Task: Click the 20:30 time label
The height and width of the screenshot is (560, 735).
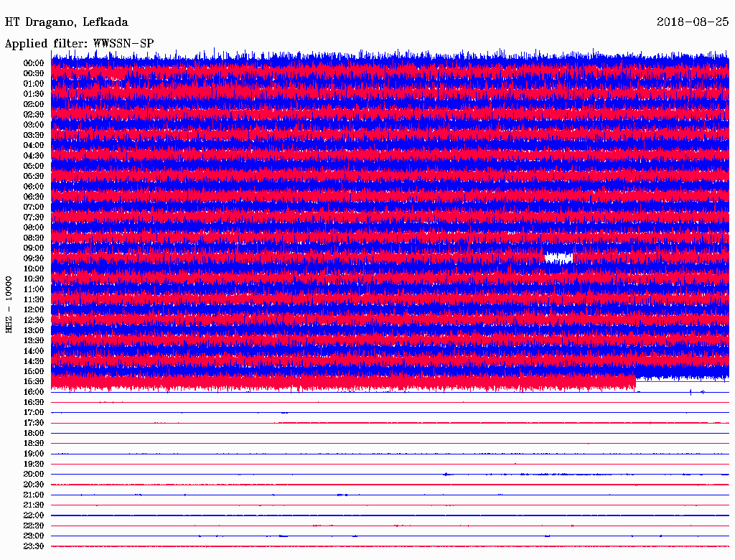Action: click(34, 485)
